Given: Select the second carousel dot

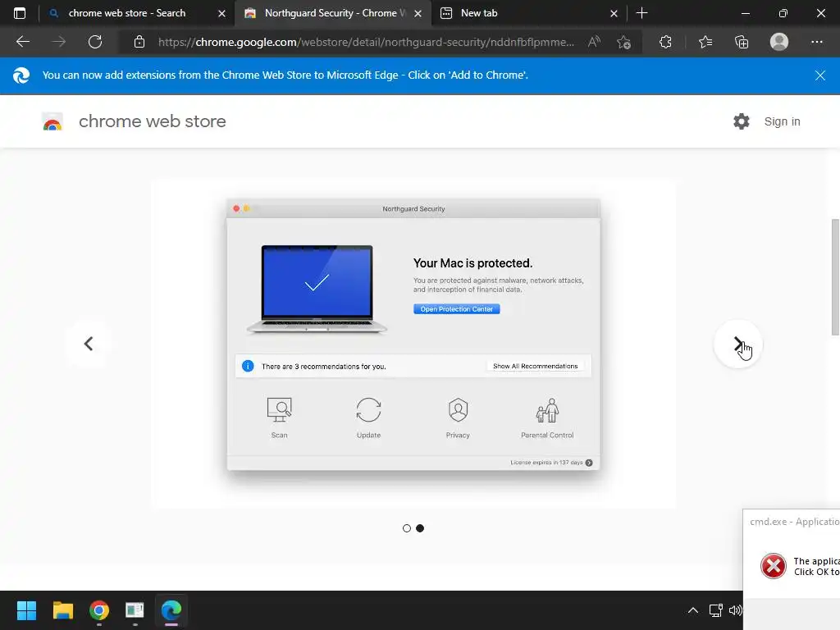Looking at the screenshot, I should tap(420, 528).
